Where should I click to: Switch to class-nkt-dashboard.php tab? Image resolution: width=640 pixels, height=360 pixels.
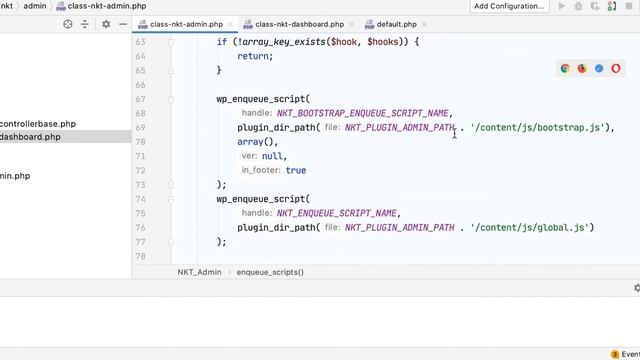click(x=300, y=24)
